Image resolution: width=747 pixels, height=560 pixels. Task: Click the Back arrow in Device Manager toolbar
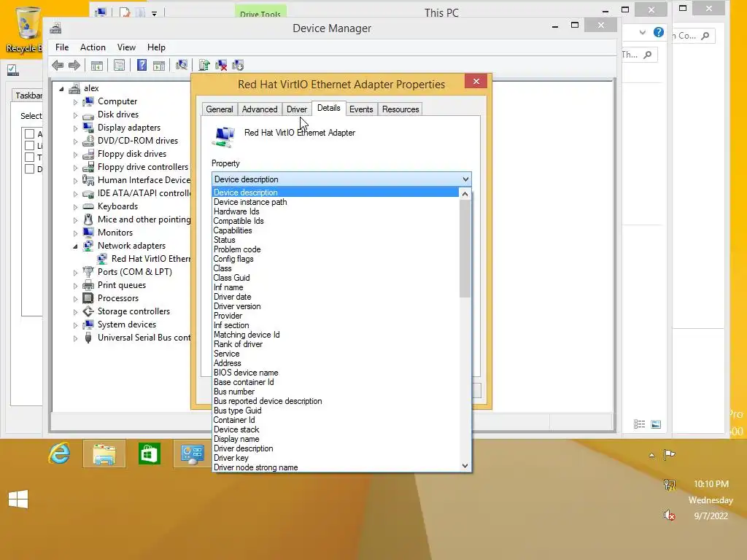pyautogui.click(x=58, y=65)
